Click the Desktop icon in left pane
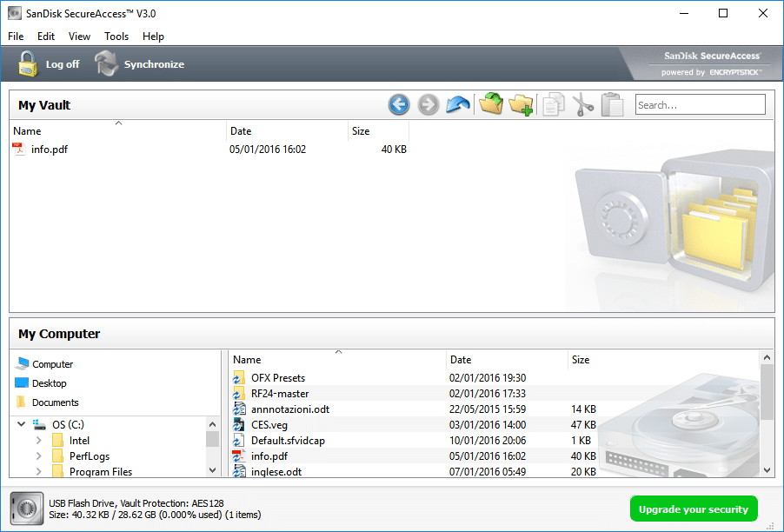This screenshot has height=532, width=784. (22, 383)
